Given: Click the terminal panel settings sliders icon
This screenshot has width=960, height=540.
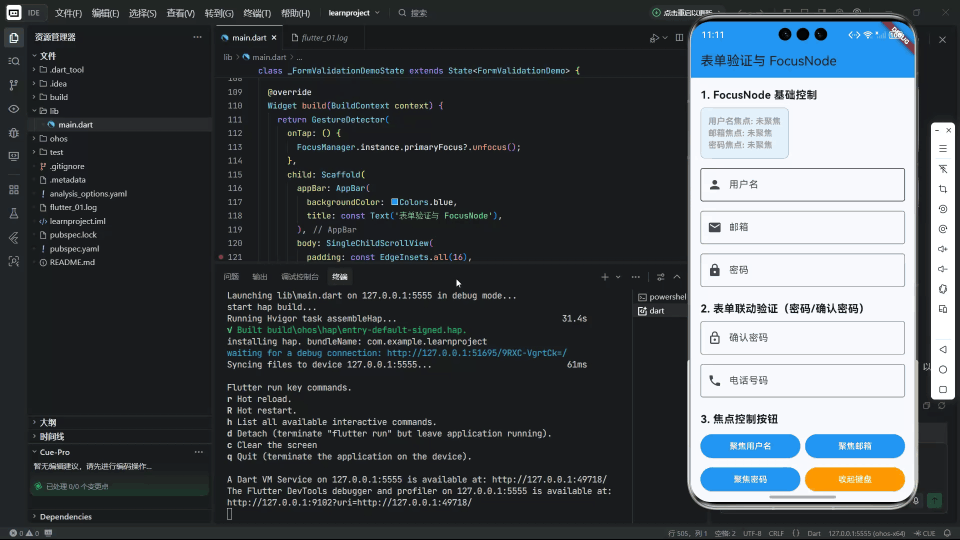Looking at the screenshot, I should coord(661,277).
